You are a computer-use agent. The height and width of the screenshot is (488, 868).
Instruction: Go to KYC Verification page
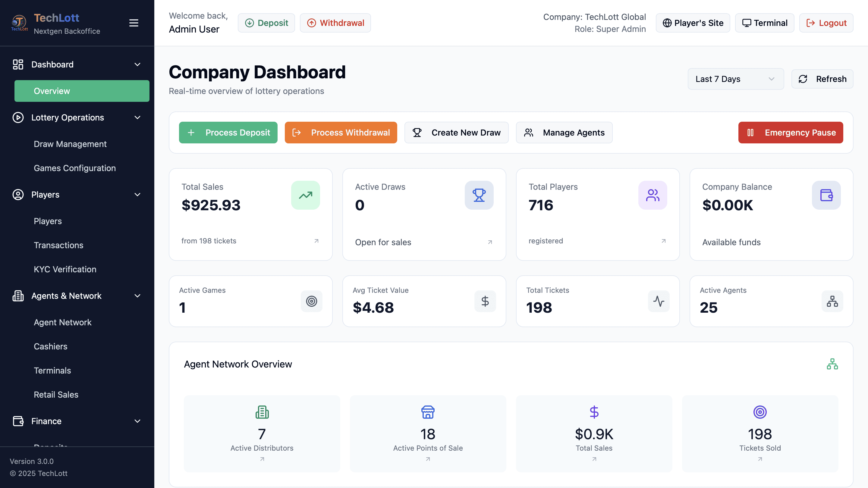[x=65, y=269]
